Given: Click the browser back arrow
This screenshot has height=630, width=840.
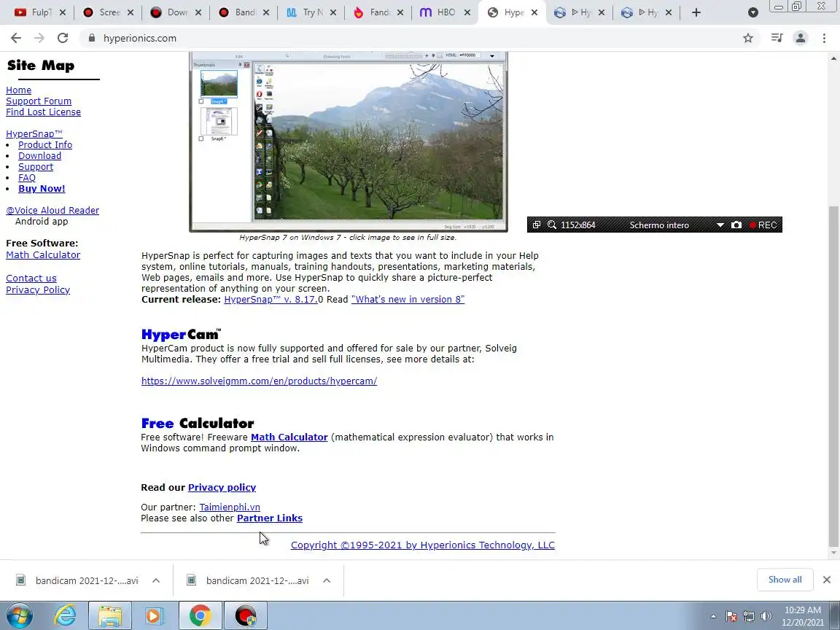Looking at the screenshot, I should tap(16, 38).
